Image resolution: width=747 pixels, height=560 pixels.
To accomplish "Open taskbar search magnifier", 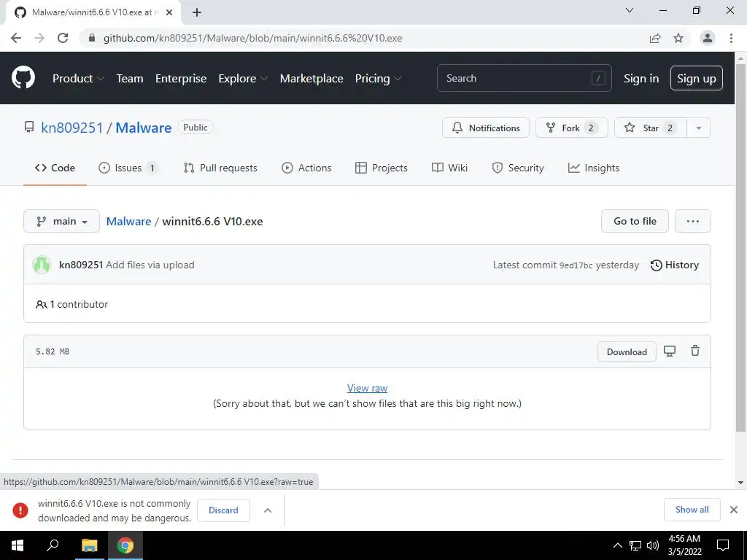I will (53, 545).
